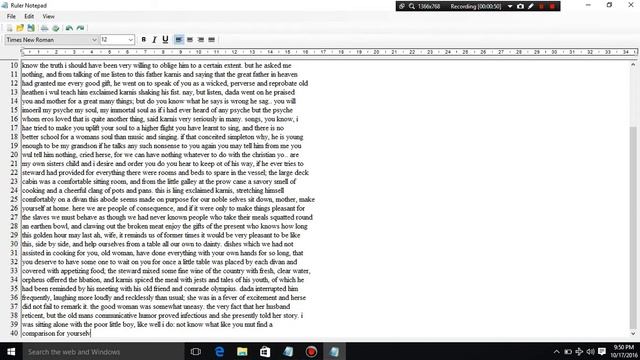Stop the screen recording

click(x=552, y=6)
